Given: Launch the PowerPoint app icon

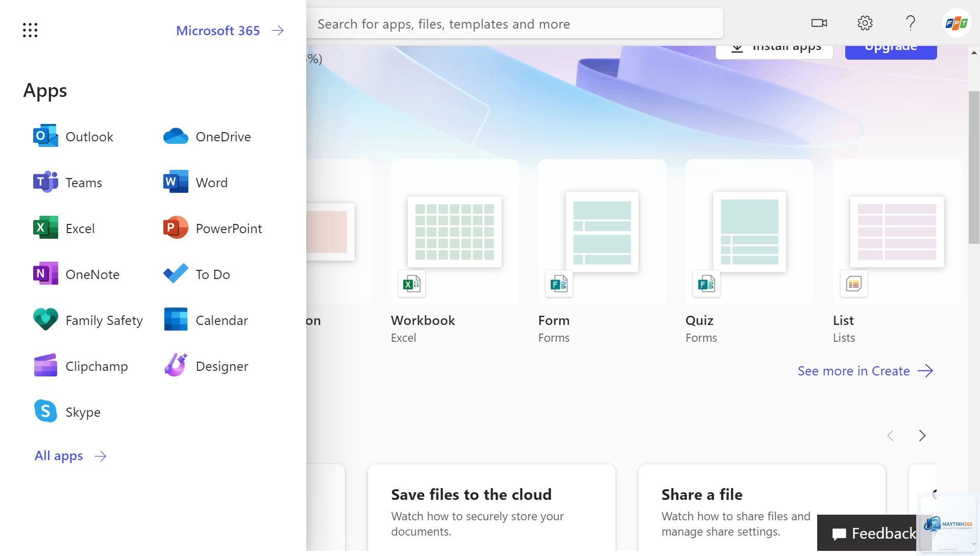Looking at the screenshot, I should tap(176, 228).
